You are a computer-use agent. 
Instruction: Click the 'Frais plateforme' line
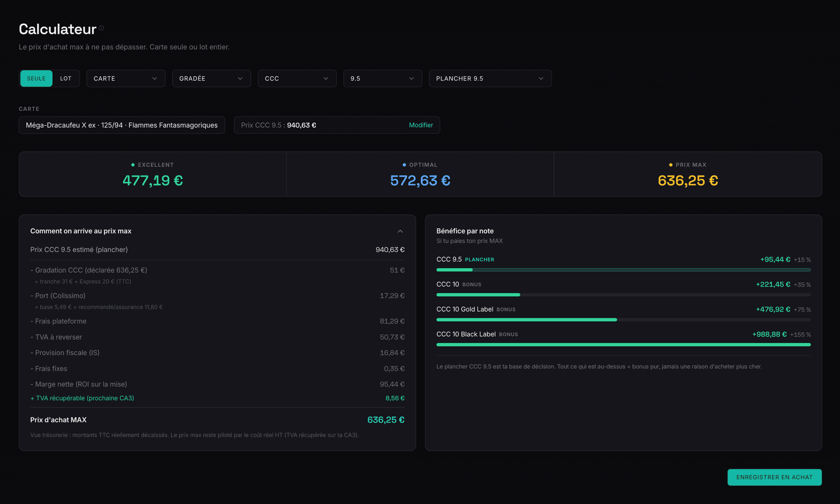217,321
